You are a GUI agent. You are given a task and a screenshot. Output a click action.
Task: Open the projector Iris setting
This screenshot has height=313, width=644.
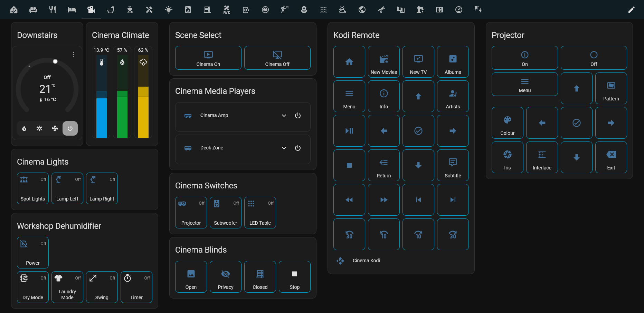(507, 157)
